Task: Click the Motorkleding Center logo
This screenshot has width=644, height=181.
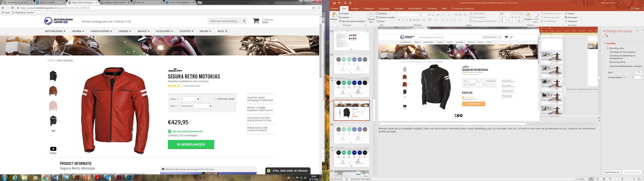Action: coord(59,21)
